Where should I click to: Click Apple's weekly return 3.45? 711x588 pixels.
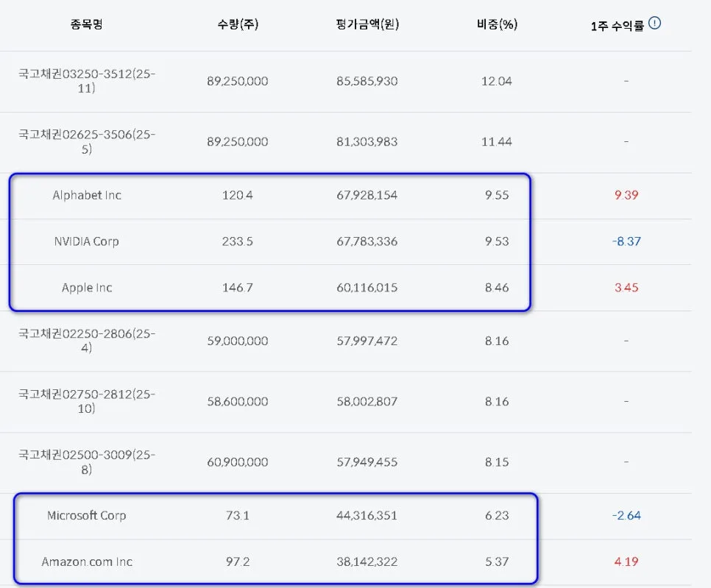[x=626, y=288]
